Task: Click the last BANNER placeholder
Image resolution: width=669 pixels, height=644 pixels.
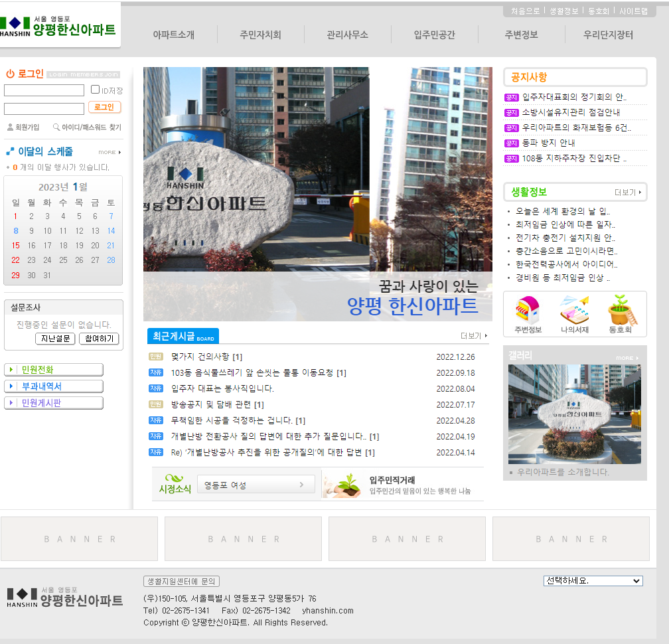Action: [571, 539]
